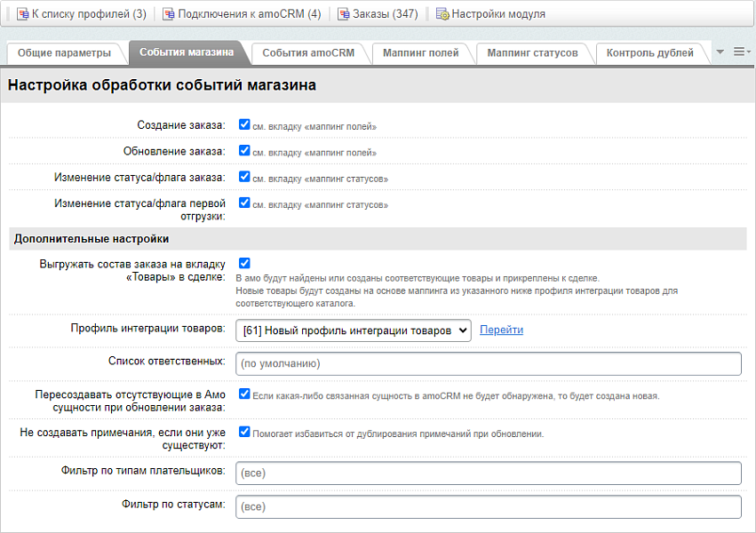
Task: Switch to 'Общие параметры' tab
Action: coord(64,53)
